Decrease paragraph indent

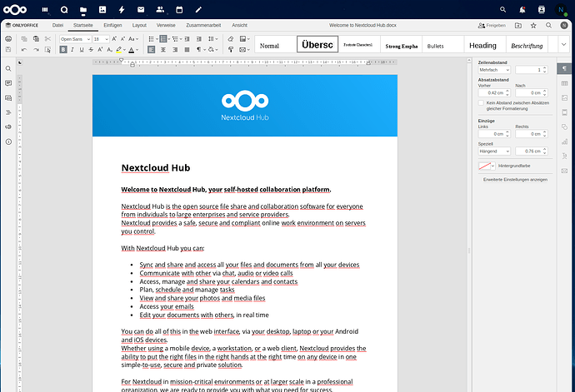pos(187,39)
